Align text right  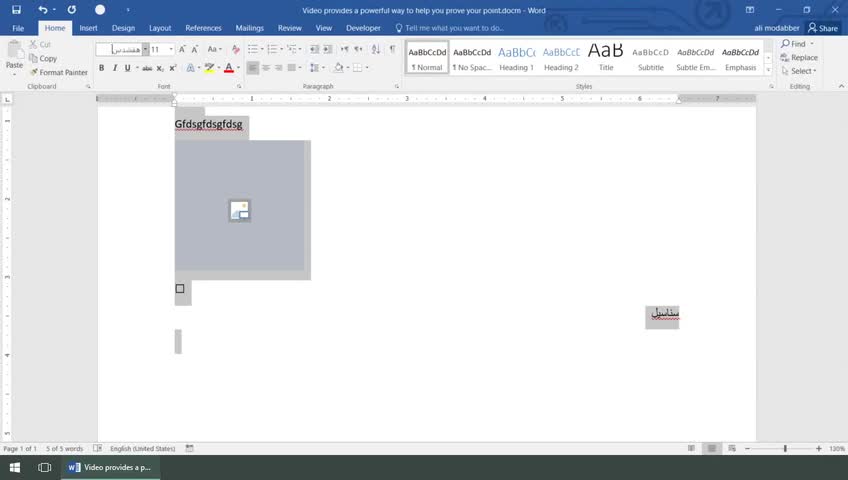click(x=279, y=68)
